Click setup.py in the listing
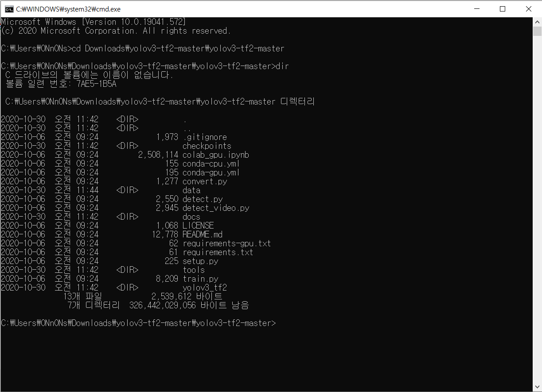542x392 pixels. 200,261
